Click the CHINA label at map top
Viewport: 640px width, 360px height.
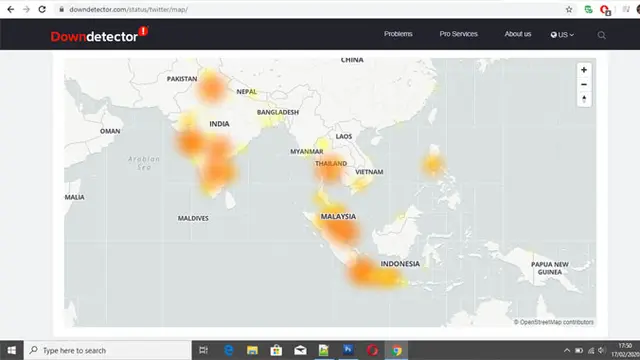(x=352, y=60)
